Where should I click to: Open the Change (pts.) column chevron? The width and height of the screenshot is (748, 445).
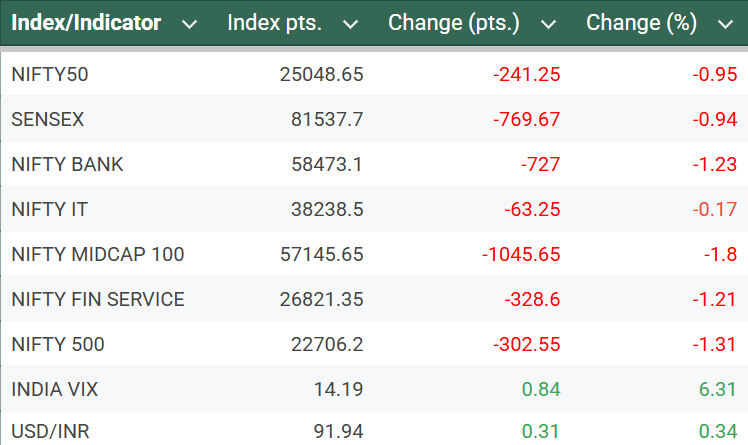[x=548, y=24]
